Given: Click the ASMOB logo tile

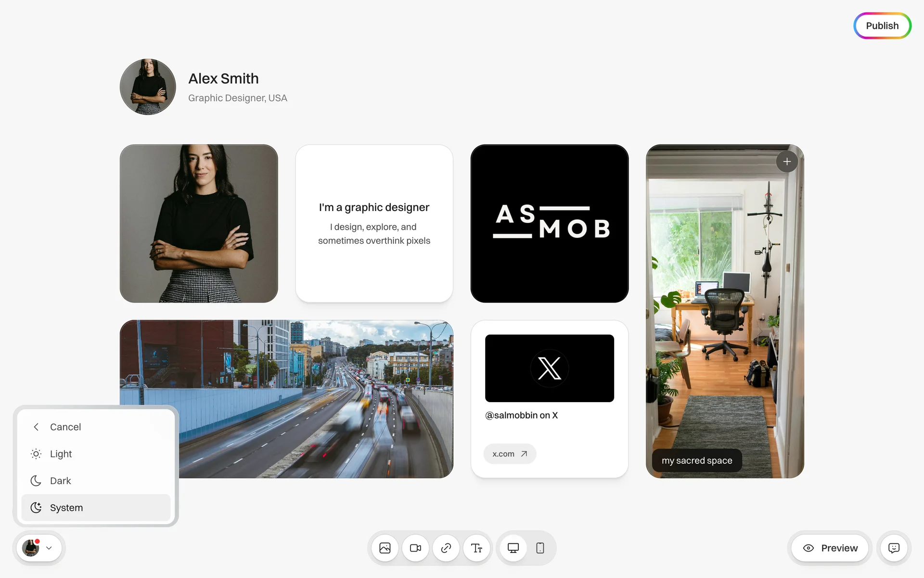Looking at the screenshot, I should point(549,223).
